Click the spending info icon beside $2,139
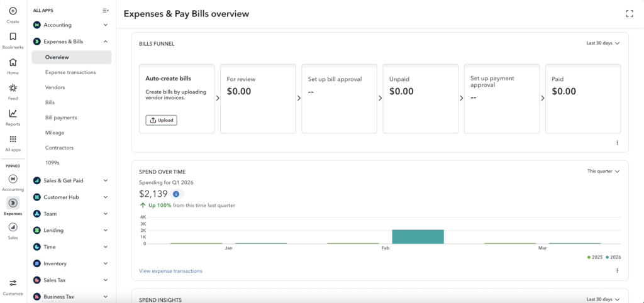The image size is (644, 303). 176,194
